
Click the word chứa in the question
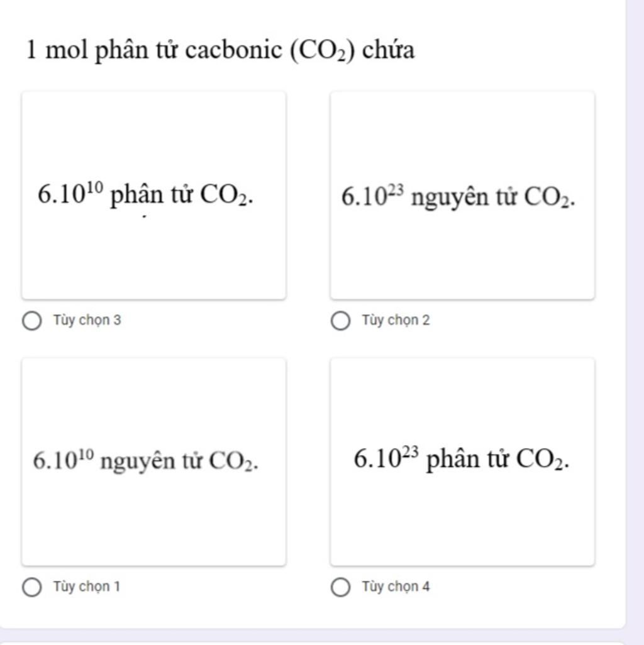click(388, 50)
